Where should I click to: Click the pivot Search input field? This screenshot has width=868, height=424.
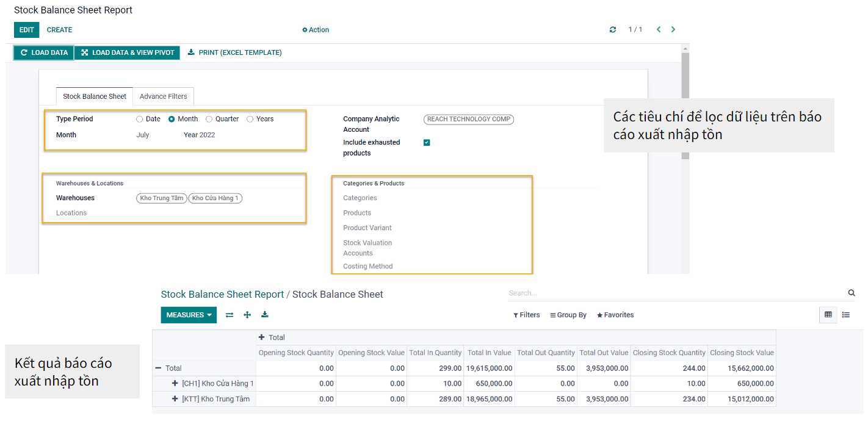671,293
